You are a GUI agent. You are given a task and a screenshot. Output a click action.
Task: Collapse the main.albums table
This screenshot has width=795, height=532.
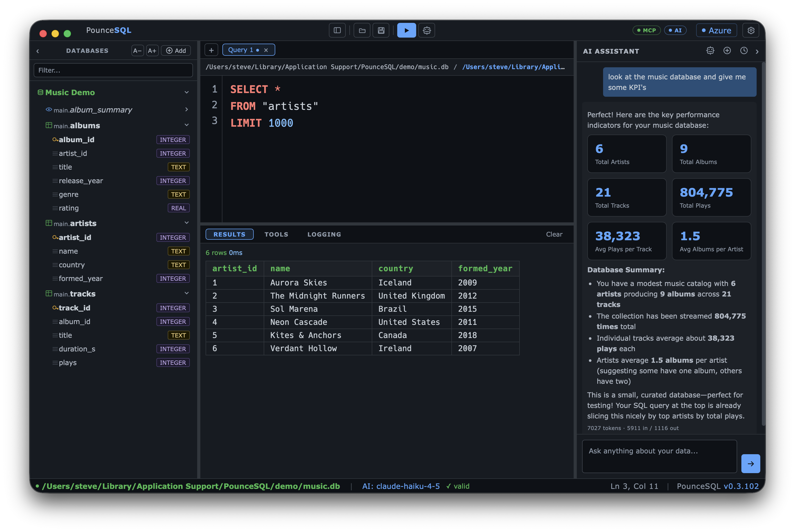(x=186, y=125)
